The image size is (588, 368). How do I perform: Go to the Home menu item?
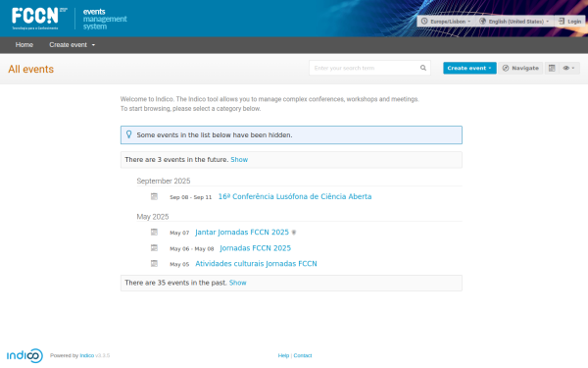pyautogui.click(x=24, y=45)
